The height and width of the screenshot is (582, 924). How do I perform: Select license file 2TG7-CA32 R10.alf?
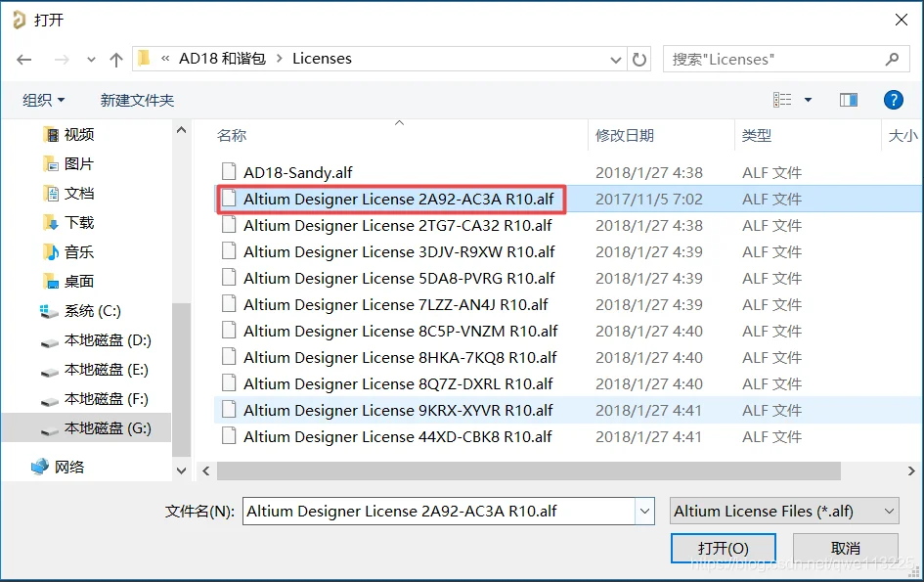pos(398,225)
